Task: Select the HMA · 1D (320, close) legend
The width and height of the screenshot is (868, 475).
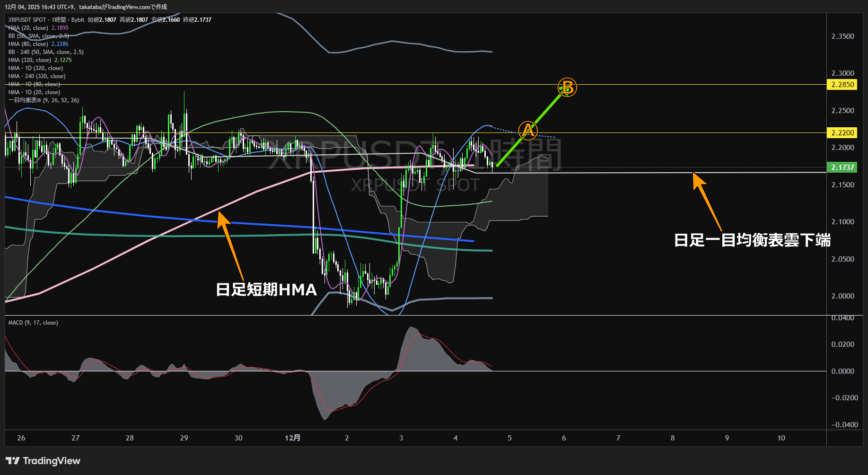Action: (35, 68)
